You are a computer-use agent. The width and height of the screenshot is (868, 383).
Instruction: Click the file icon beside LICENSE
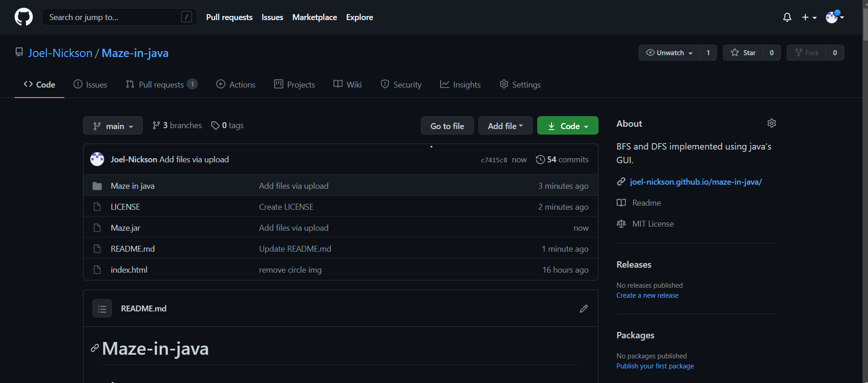point(97,207)
